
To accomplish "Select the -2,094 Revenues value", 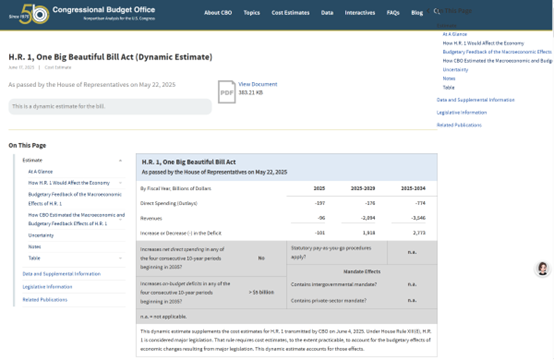I will pos(368,218).
